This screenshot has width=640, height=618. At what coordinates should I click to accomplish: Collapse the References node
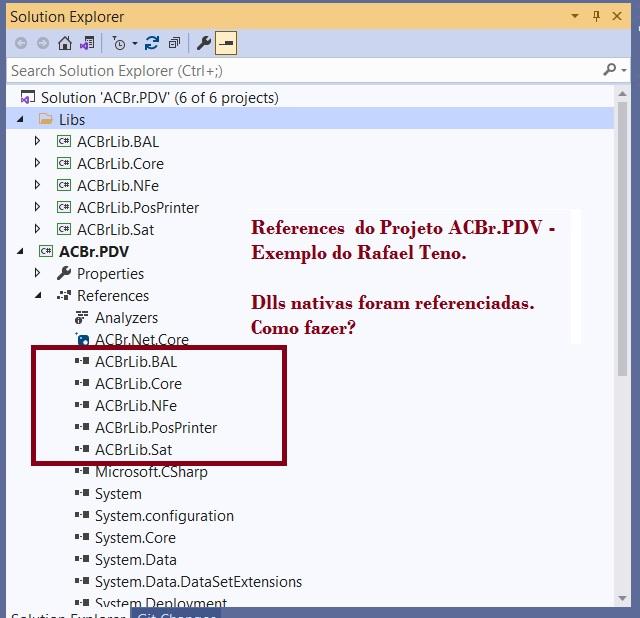(x=38, y=296)
